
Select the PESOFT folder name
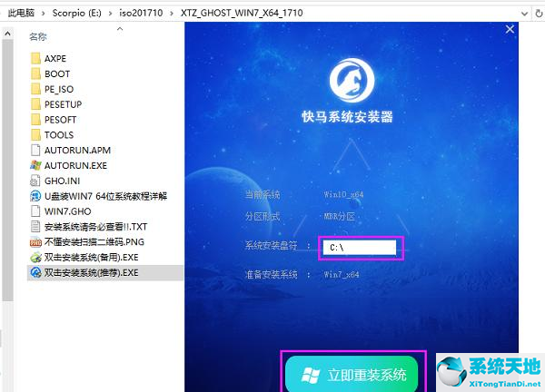pyautogui.click(x=61, y=120)
